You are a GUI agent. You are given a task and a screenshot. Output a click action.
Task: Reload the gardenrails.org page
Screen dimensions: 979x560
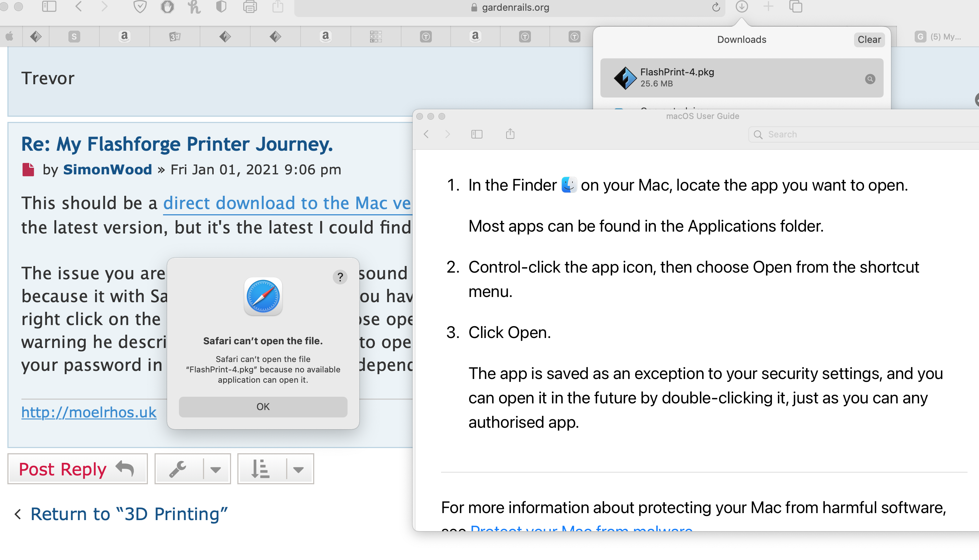(x=716, y=7)
